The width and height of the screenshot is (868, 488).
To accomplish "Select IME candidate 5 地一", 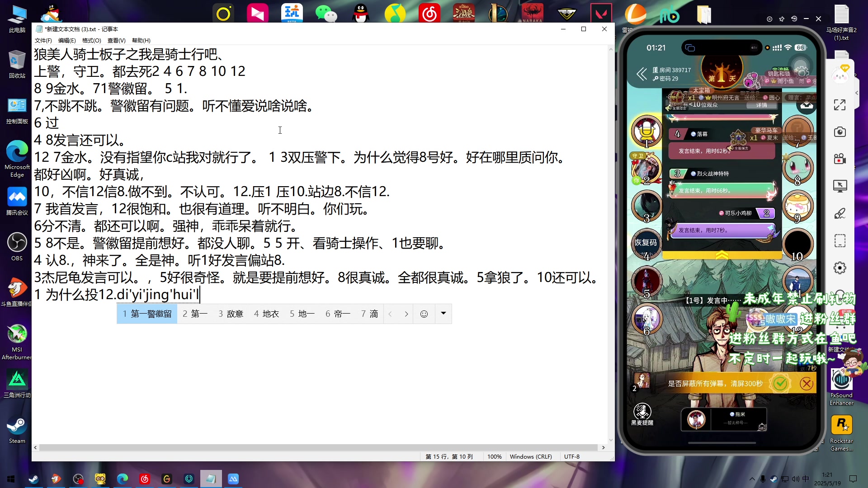I will [302, 314].
